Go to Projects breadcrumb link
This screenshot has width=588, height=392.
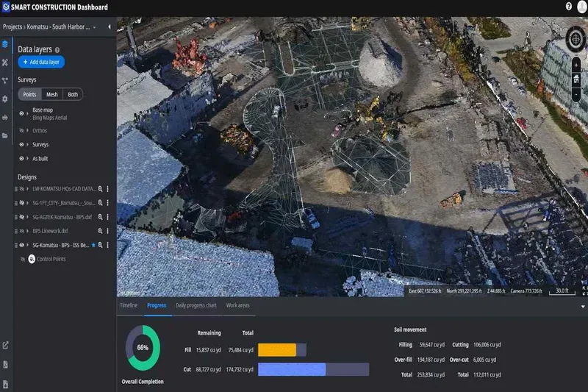12,27
